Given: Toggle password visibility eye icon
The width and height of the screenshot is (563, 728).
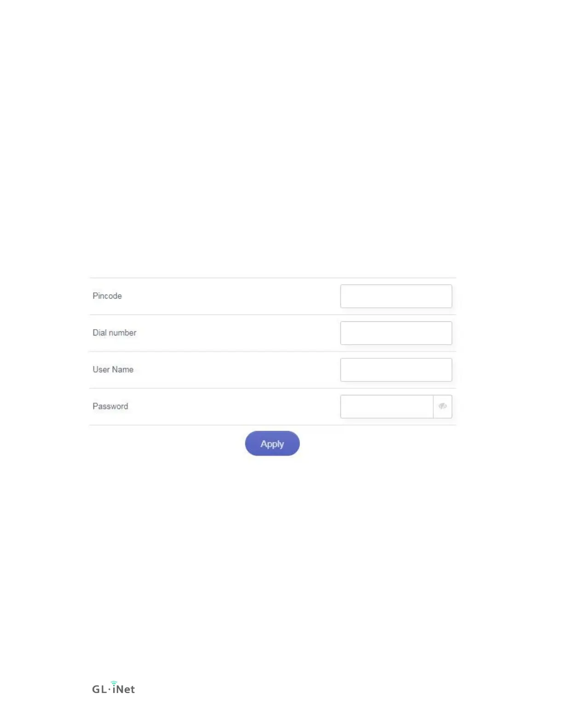Looking at the screenshot, I should (442, 406).
